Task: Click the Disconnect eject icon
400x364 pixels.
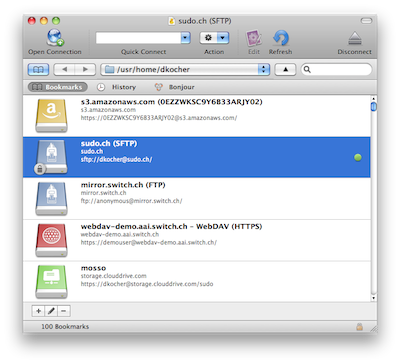Action: click(x=355, y=38)
